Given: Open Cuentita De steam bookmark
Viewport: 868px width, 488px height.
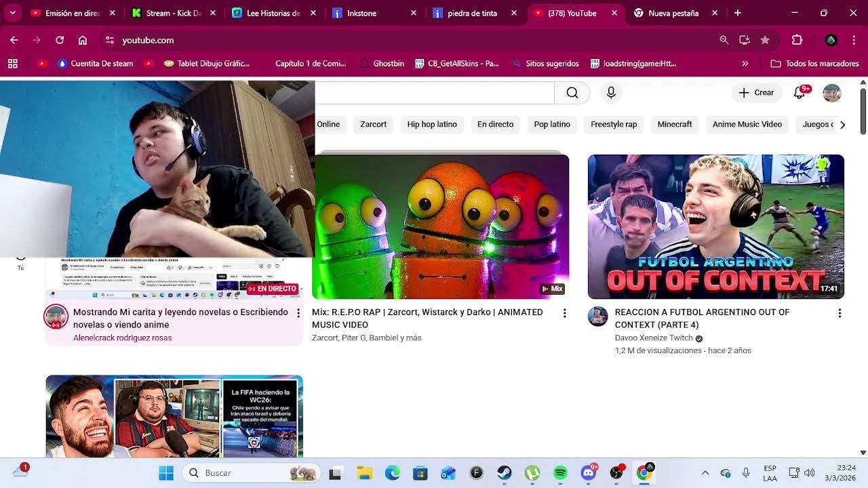Looking at the screenshot, I should (95, 64).
